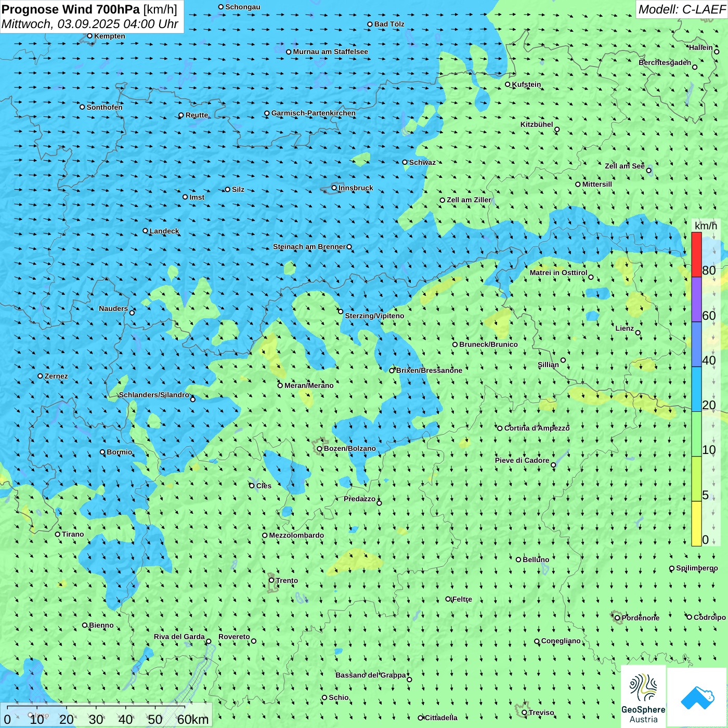Click the Tirano city label
The height and width of the screenshot is (728, 728).
point(73,534)
